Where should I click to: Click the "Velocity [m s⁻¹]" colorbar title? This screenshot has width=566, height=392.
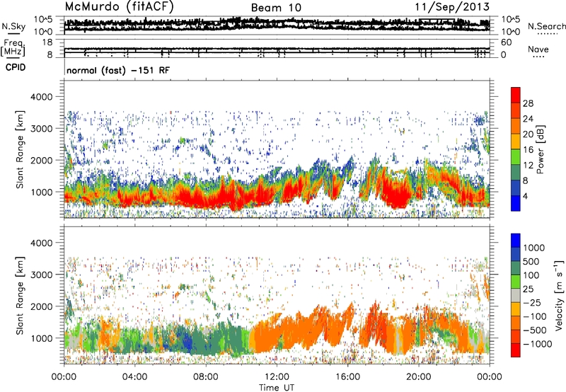(559, 295)
